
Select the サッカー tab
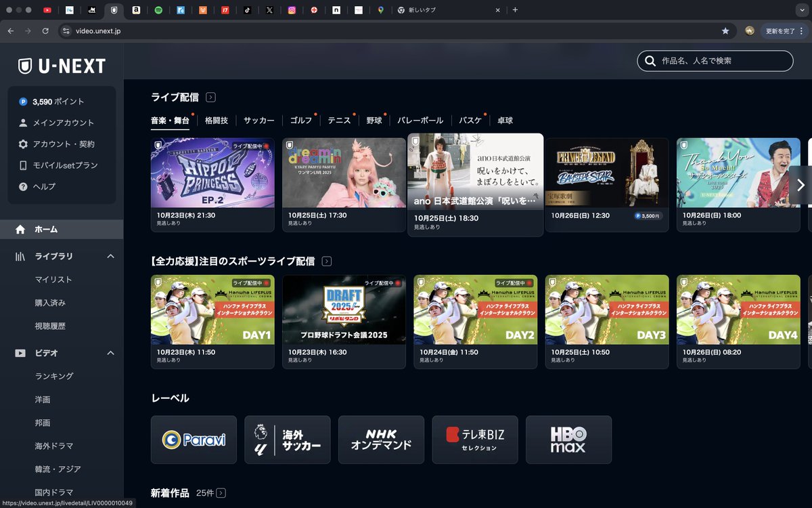259,121
